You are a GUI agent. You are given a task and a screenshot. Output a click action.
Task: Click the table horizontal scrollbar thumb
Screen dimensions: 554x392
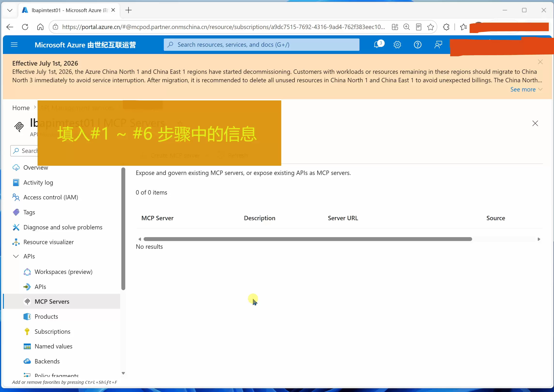point(308,239)
